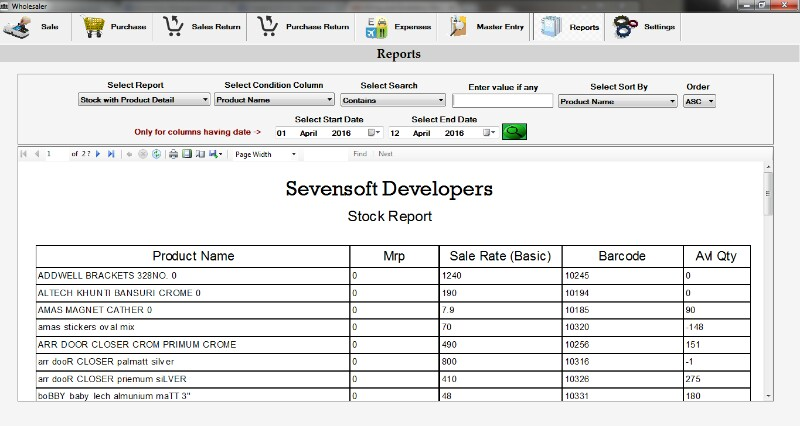Click the 'Enter value if any' field
Image resolution: width=800 pixels, height=426 pixels.
pos(503,101)
